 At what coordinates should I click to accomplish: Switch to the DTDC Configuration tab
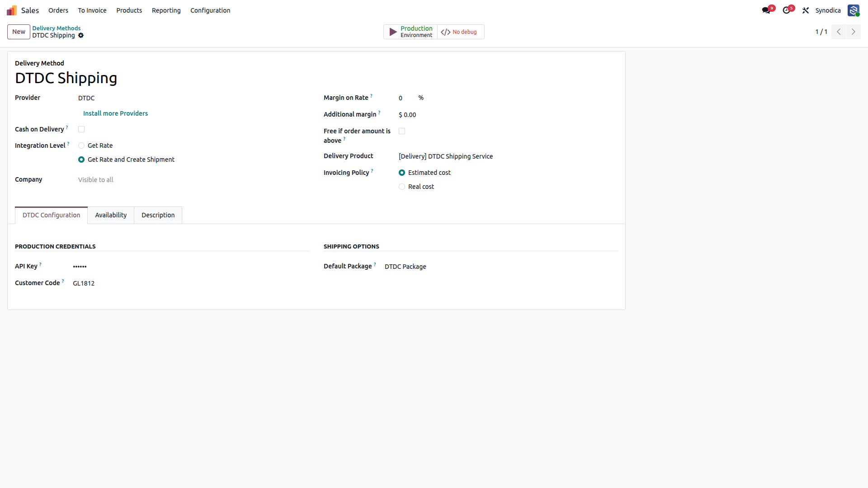(x=52, y=215)
